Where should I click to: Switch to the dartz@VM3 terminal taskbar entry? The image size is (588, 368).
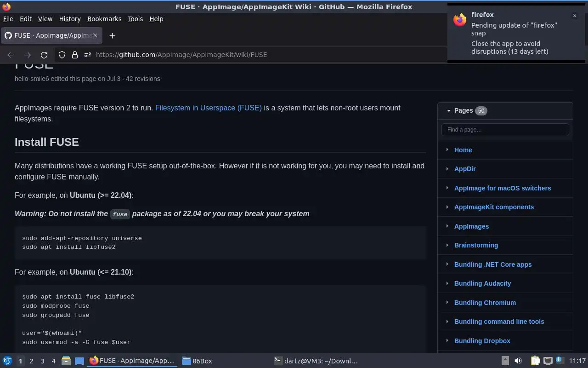[x=316, y=361]
